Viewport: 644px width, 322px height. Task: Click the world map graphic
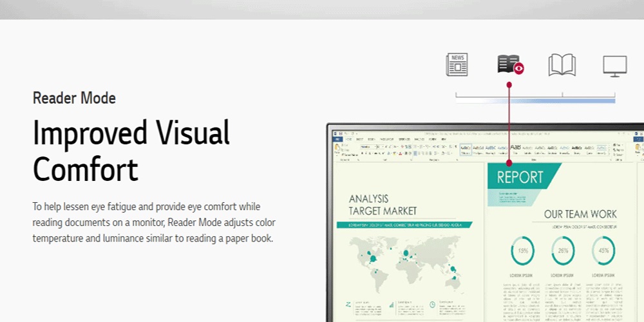[x=406, y=261]
